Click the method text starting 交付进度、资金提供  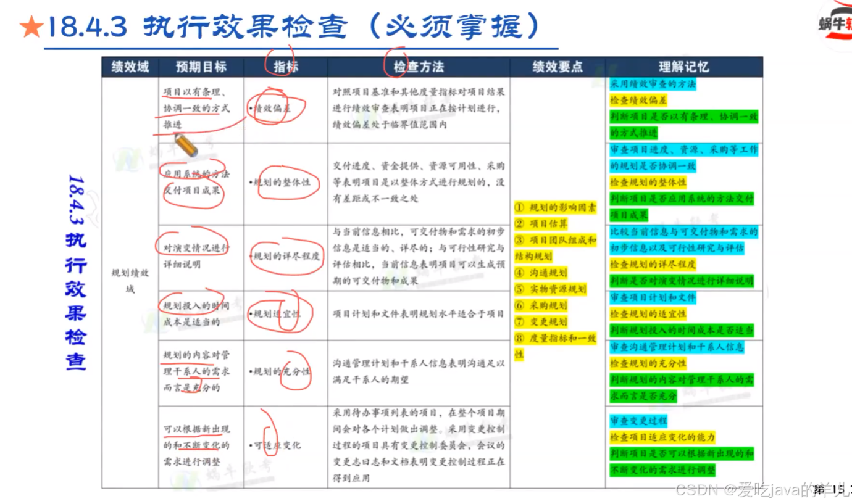click(419, 182)
